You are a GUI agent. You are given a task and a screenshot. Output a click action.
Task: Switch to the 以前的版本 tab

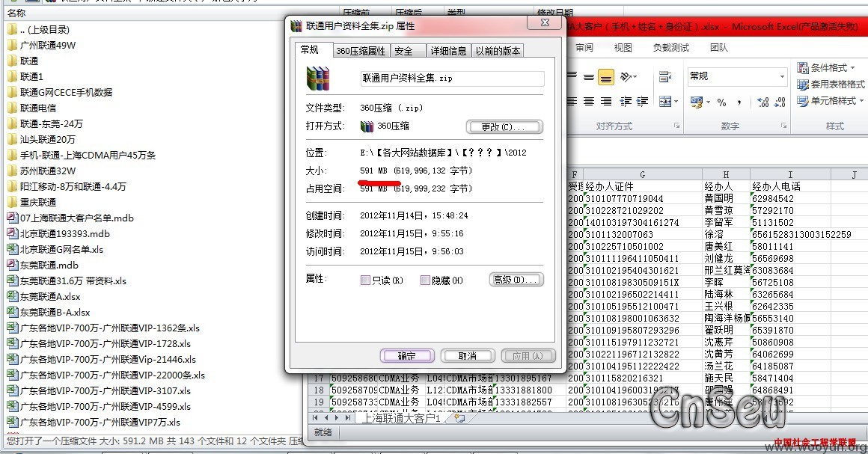pyautogui.click(x=498, y=51)
